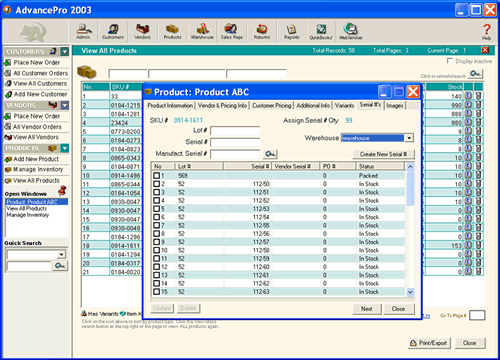Open the Manage Inventory sidebar link
500x360 pixels.
(x=38, y=169)
